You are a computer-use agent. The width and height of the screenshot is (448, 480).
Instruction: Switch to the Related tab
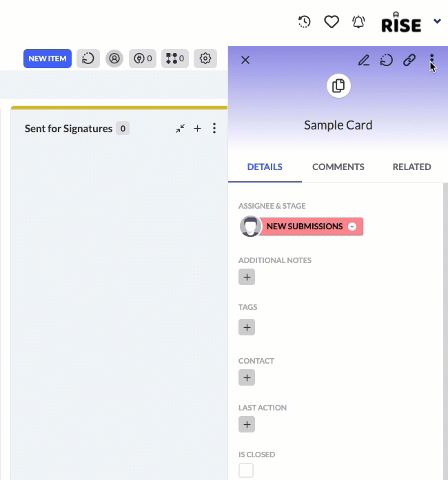[x=412, y=167]
